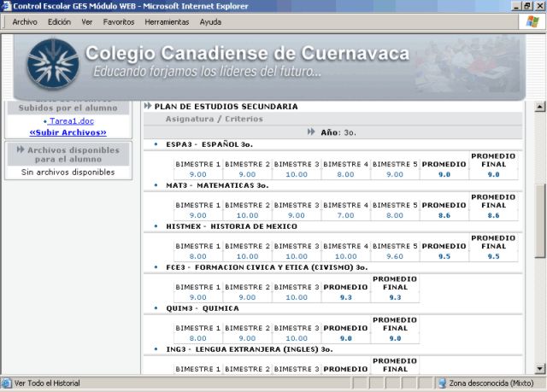
Task: Click the arrow icon before Año 3o.
Action: 311,132
